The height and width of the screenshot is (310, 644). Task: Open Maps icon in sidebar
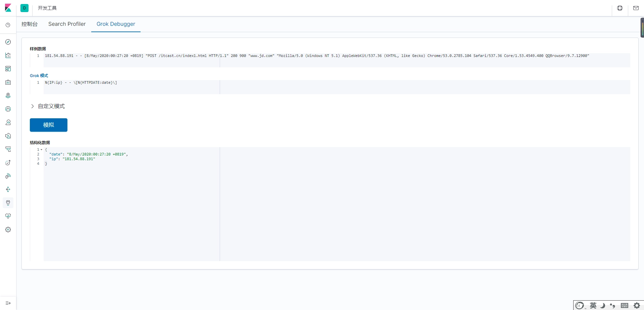coord(8,96)
